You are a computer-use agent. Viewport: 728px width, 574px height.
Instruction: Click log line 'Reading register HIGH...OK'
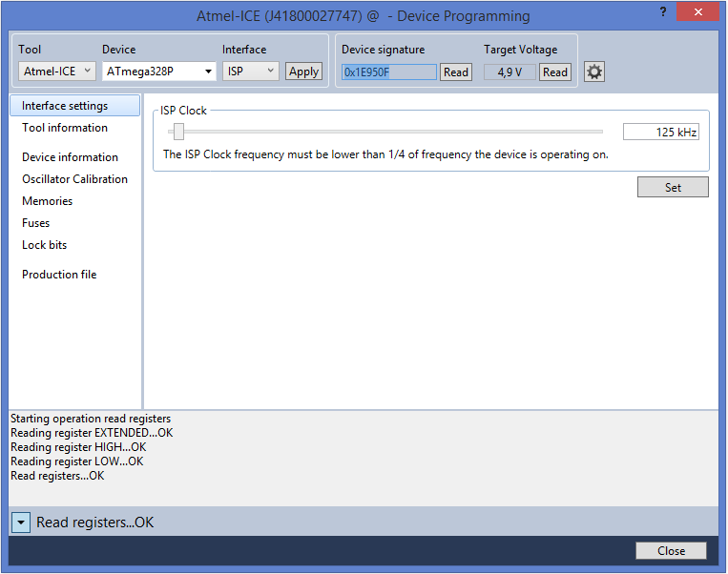click(x=78, y=447)
